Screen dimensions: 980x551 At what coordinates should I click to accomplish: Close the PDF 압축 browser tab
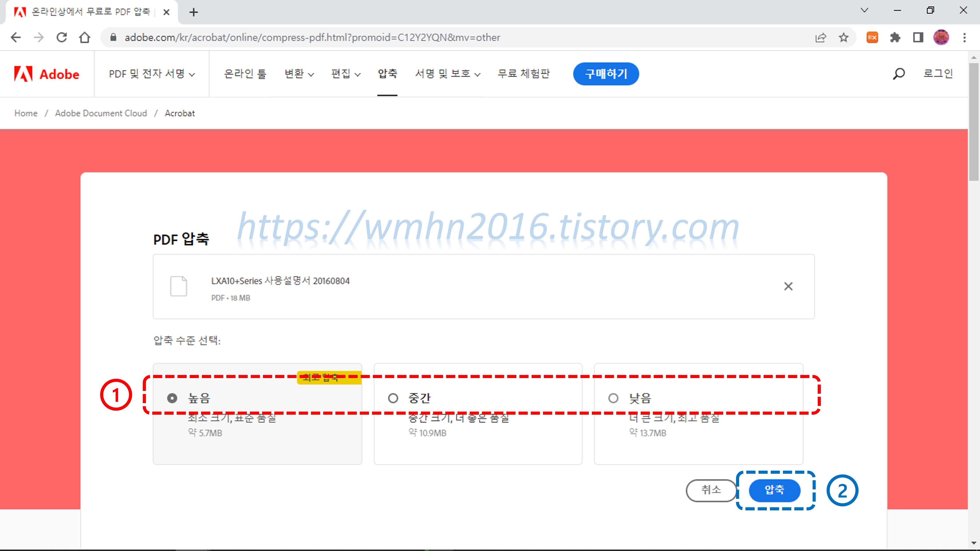[166, 12]
